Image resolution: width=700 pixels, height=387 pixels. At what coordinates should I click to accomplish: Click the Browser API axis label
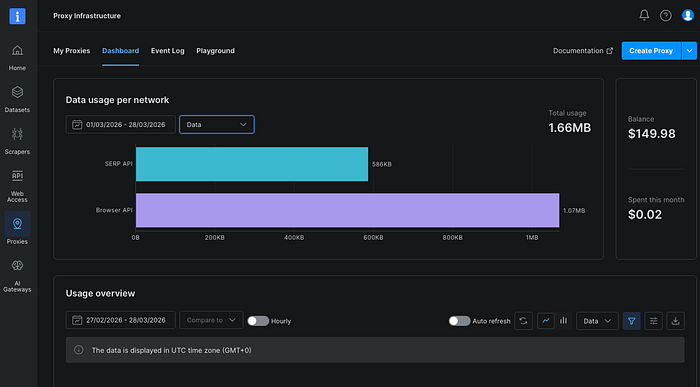(114, 210)
